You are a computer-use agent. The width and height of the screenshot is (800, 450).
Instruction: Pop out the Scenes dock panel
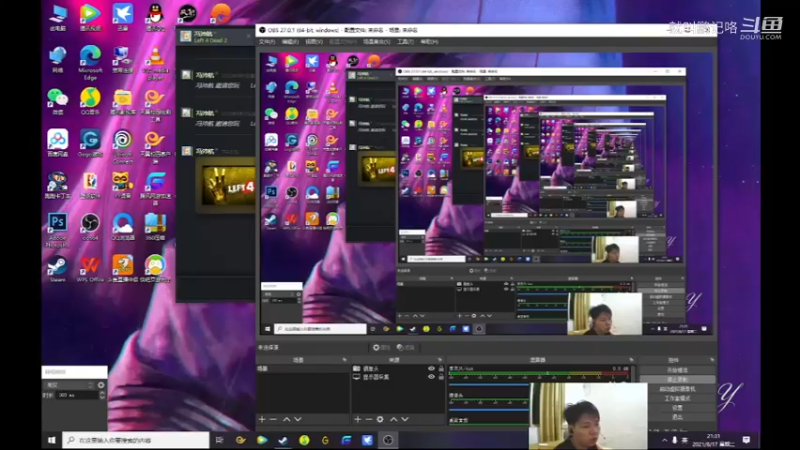point(344,360)
